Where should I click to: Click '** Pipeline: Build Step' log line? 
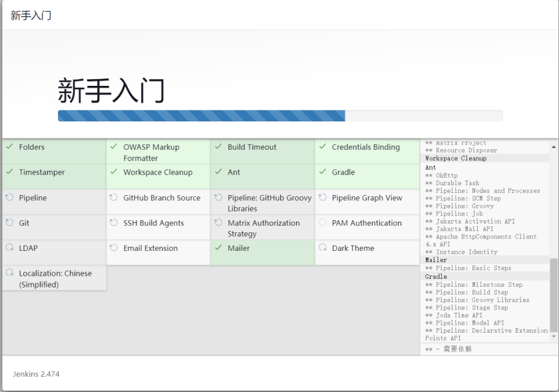tap(466, 292)
